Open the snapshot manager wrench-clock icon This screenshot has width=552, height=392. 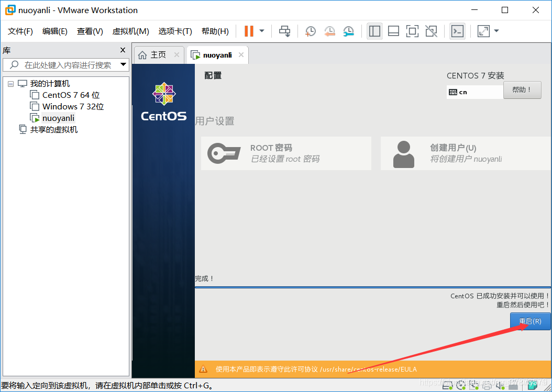coord(348,31)
